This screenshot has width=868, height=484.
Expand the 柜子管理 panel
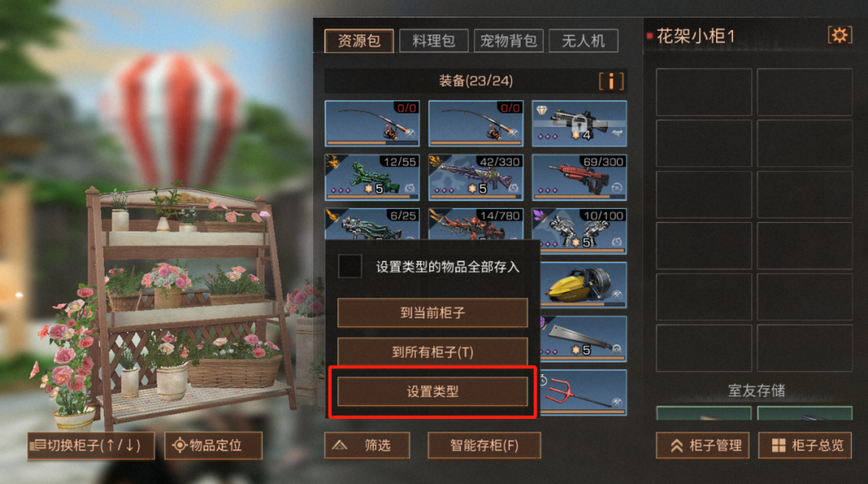(702, 445)
